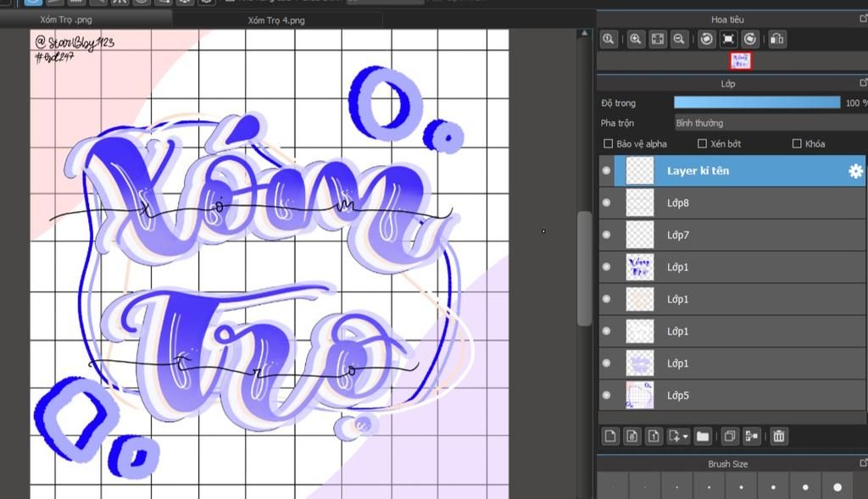Click the 100 % opacity value
Viewport: 868px width, 499px height.
point(856,103)
